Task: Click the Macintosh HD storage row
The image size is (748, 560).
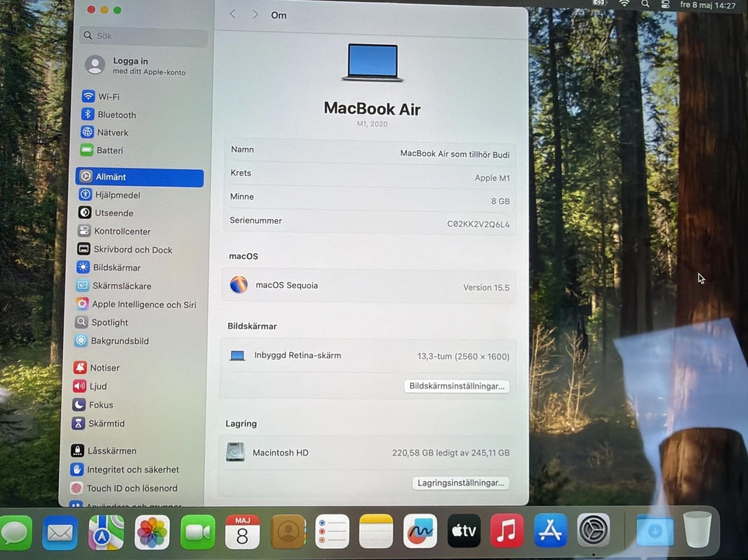Action: [366, 452]
